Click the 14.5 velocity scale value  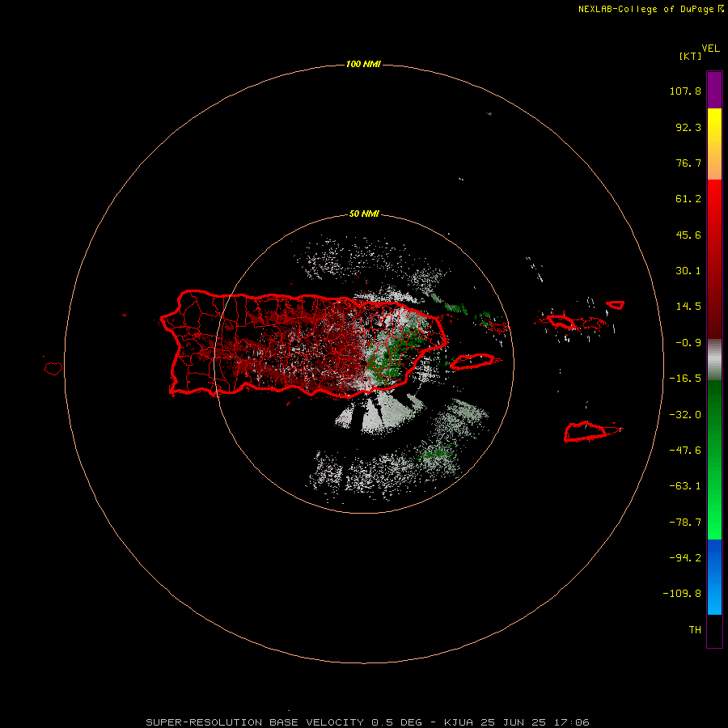[x=688, y=307]
